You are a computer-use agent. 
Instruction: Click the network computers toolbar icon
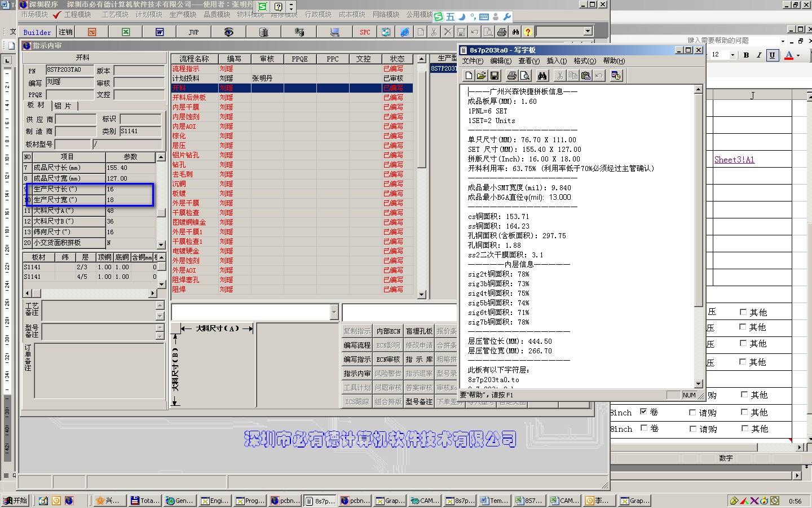(x=299, y=32)
